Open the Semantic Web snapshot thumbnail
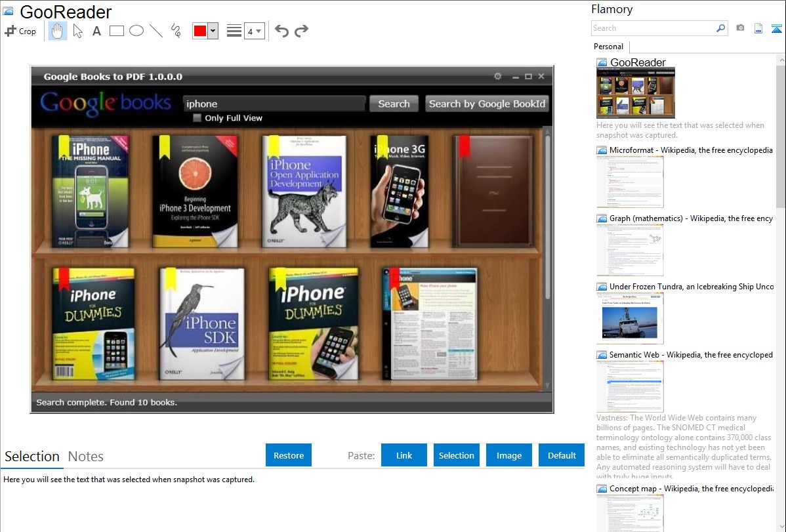This screenshot has height=532, width=786. [x=630, y=386]
